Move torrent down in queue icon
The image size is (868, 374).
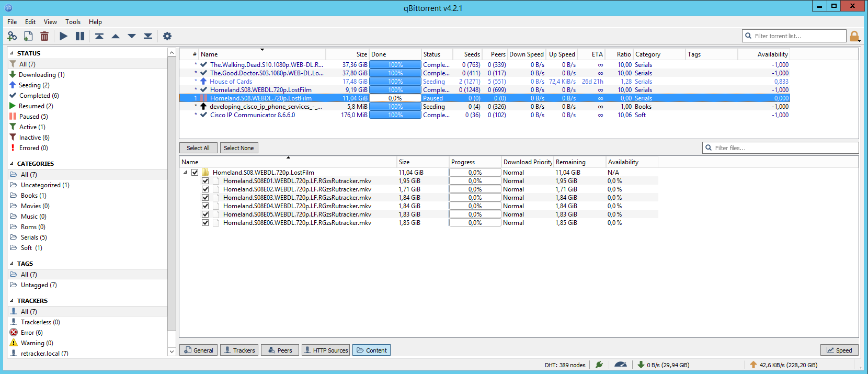pos(132,36)
